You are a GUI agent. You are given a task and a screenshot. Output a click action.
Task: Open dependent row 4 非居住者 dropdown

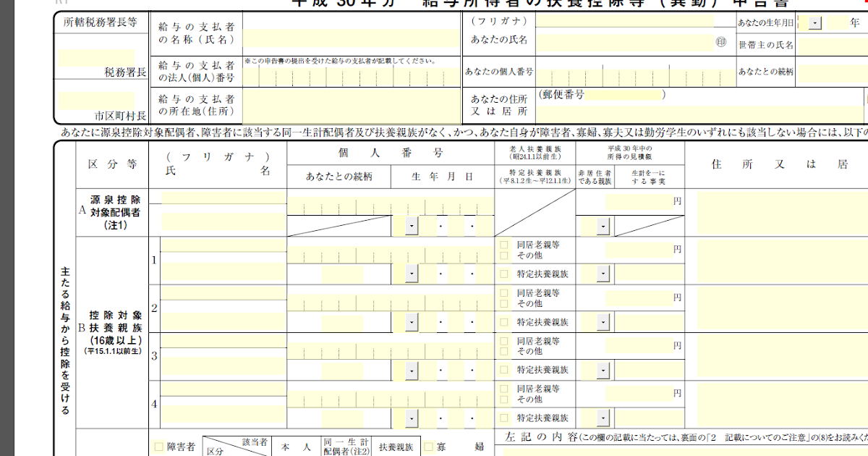point(604,418)
